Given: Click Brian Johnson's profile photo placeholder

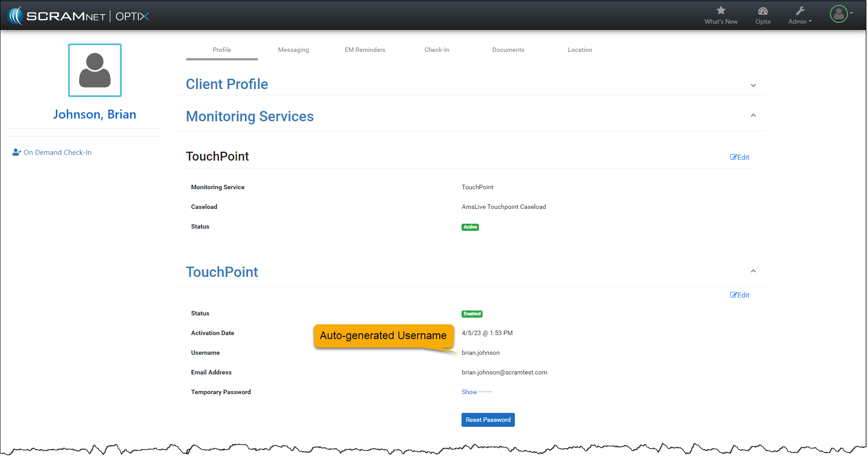Looking at the screenshot, I should pyautogui.click(x=95, y=70).
